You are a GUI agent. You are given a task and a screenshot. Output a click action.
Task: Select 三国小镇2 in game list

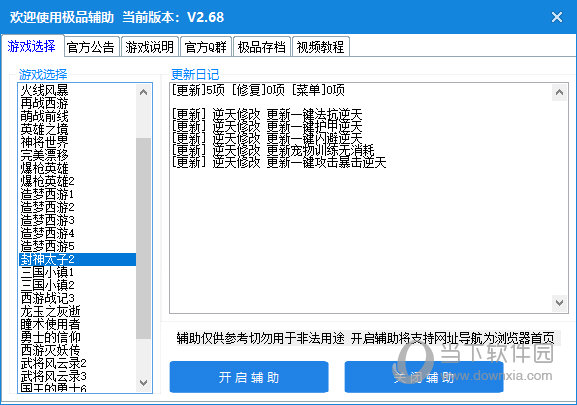click(x=77, y=285)
